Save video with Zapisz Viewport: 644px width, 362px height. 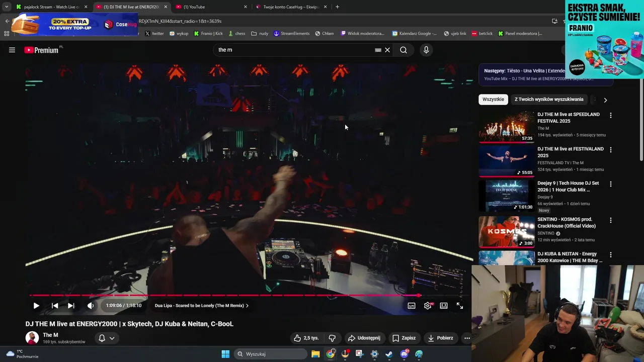point(404,338)
